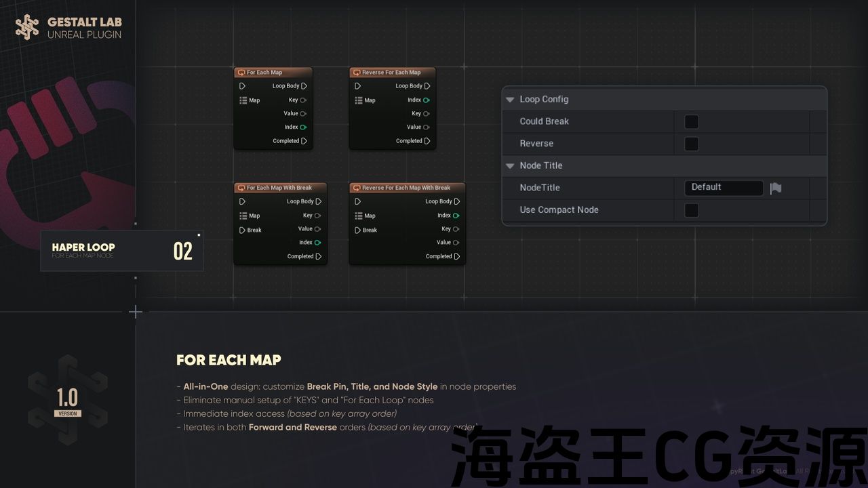Toggle the Reverse checkbox
Viewport: 868px width, 488px height.
point(691,144)
